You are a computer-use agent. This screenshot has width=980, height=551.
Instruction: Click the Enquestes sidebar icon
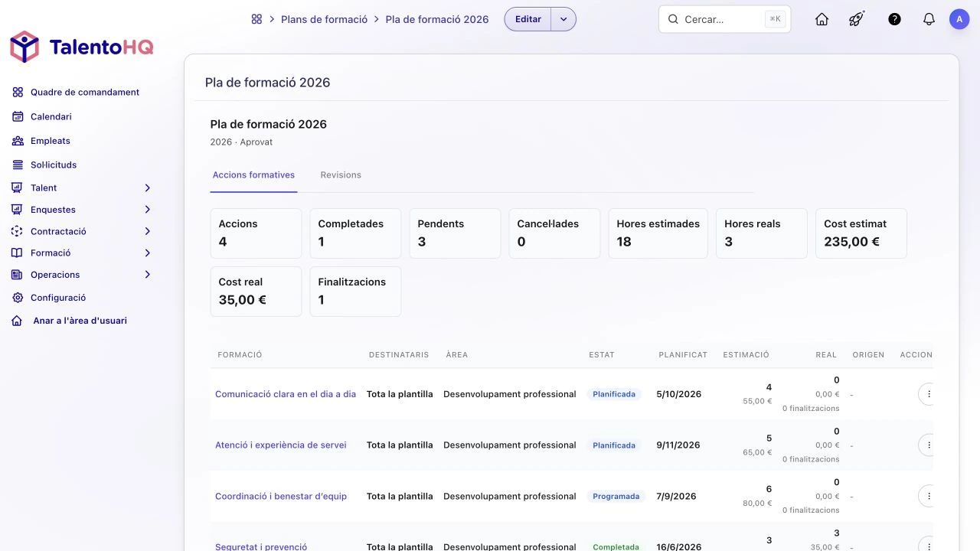click(17, 209)
